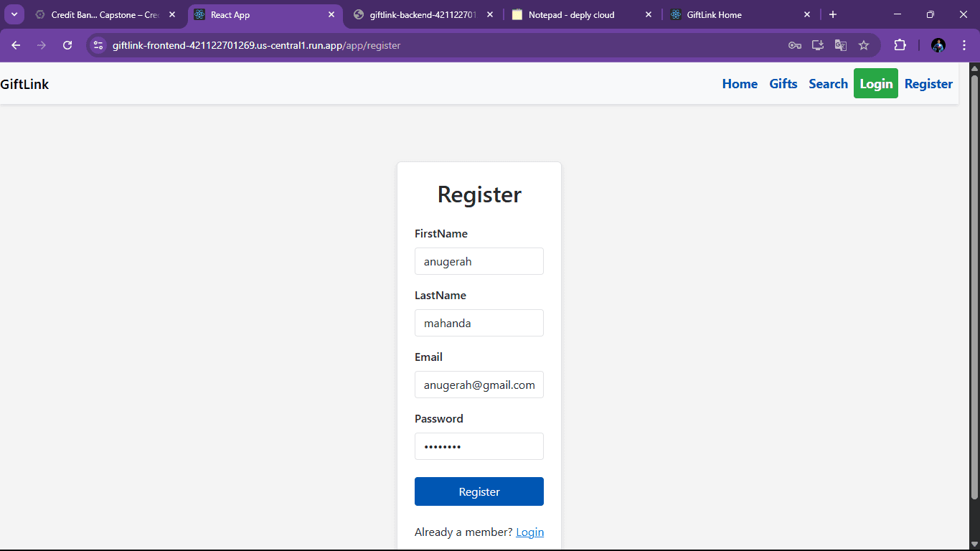Open the saved passwords key icon
This screenshot has height=551, width=980.
pyautogui.click(x=794, y=45)
